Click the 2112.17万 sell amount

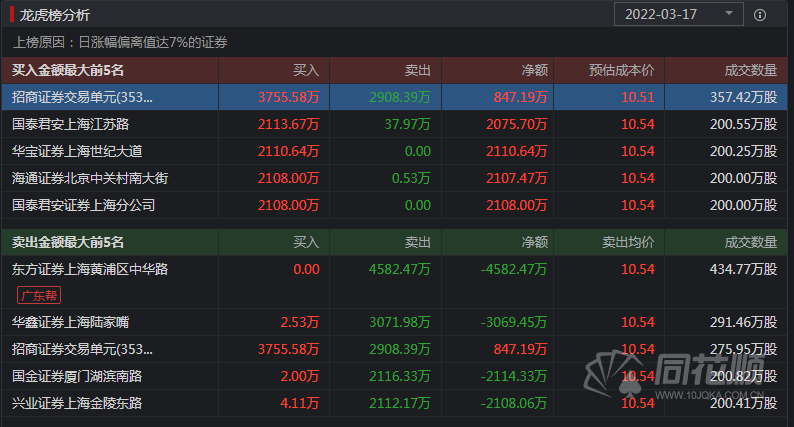pos(400,403)
